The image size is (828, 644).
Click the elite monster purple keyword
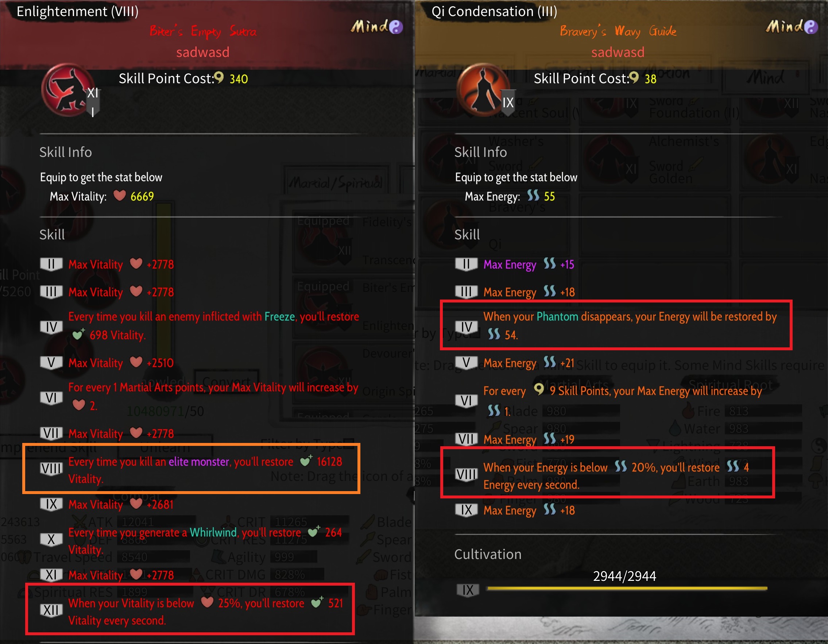click(x=200, y=462)
